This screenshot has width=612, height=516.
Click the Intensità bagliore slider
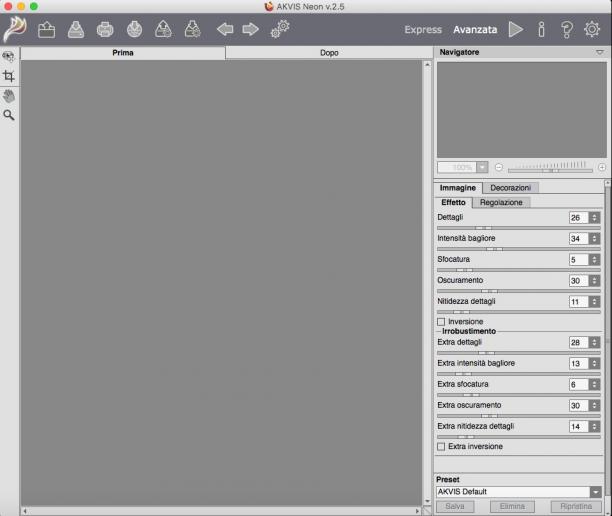[519, 249]
